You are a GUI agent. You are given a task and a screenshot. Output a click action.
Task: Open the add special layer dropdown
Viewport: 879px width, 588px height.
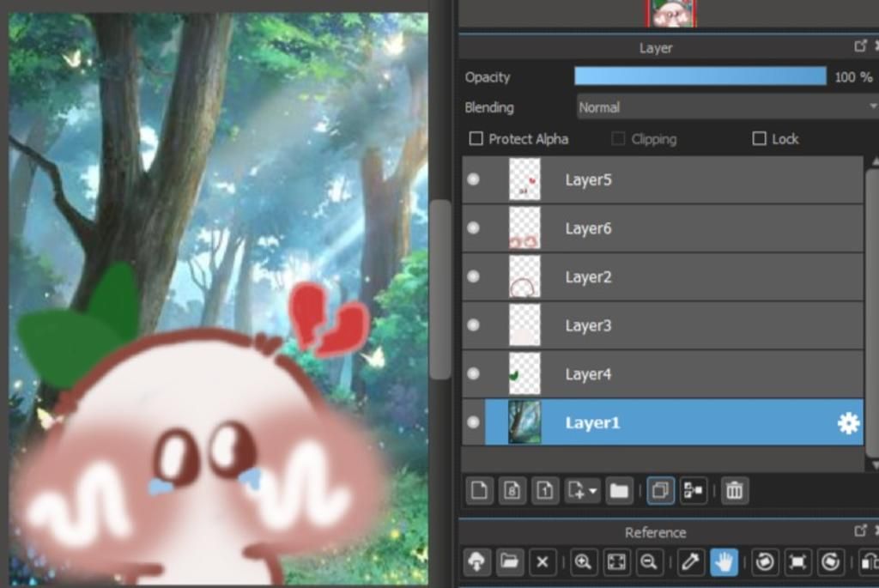coord(583,491)
